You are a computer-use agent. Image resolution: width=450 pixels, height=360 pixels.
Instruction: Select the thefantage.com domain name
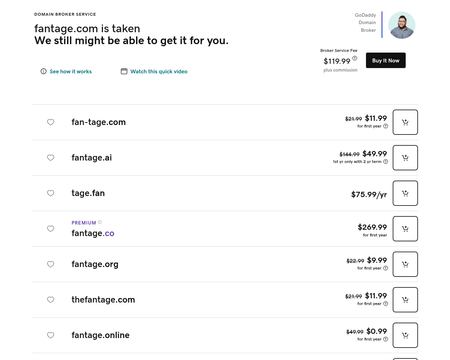tap(103, 300)
